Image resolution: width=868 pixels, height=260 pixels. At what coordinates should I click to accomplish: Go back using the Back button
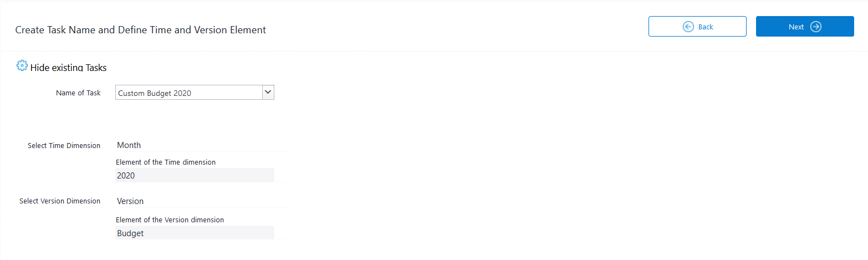coord(697,27)
